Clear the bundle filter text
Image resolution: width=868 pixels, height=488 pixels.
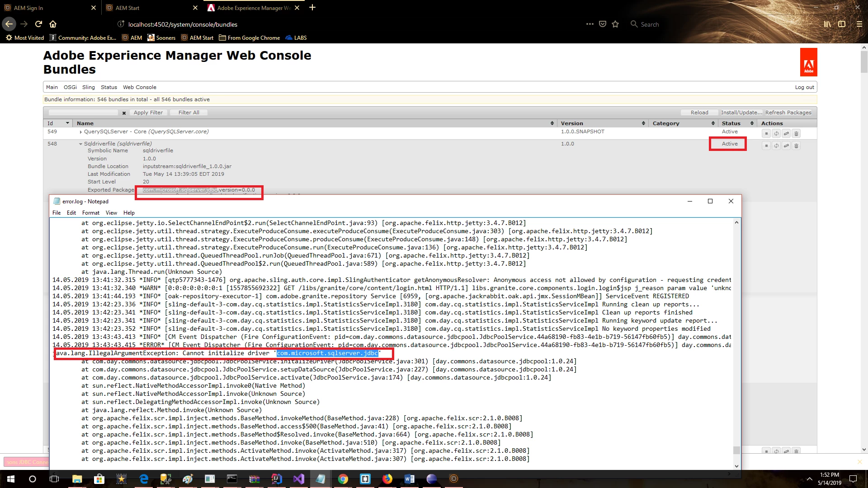pos(124,113)
